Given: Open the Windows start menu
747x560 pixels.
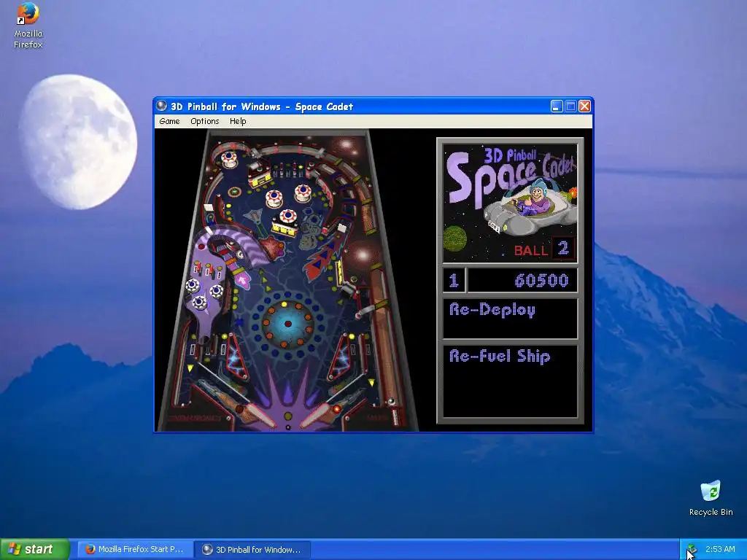Looking at the screenshot, I should click(35, 549).
